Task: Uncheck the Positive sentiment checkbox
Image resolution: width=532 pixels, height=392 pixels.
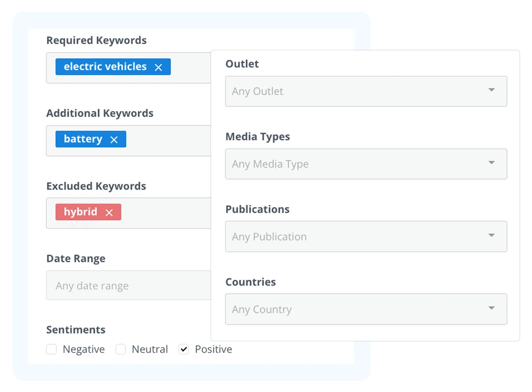Action: tap(184, 349)
